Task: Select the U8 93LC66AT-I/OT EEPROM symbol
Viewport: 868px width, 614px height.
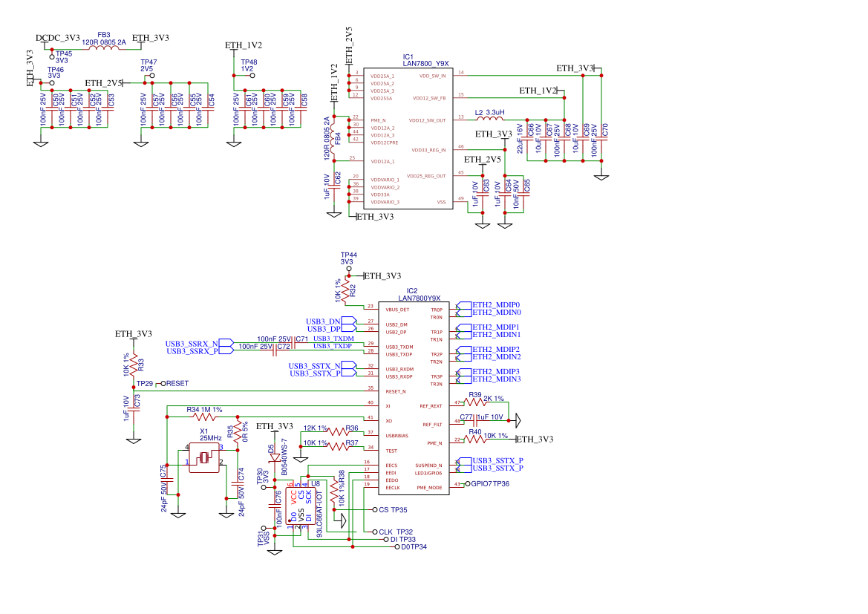Action: (301, 506)
